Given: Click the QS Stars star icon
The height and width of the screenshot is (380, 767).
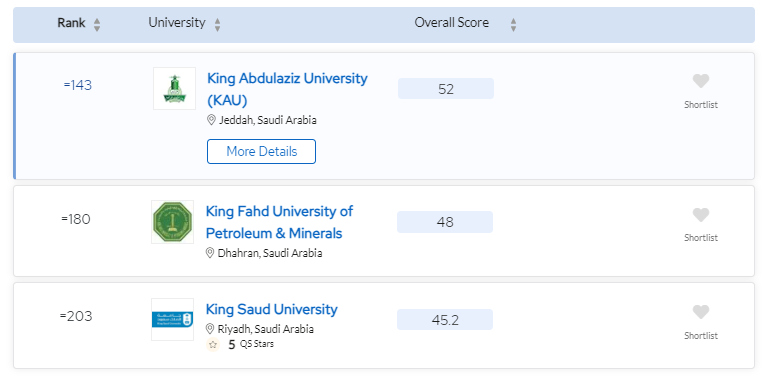Looking at the screenshot, I should [213, 344].
